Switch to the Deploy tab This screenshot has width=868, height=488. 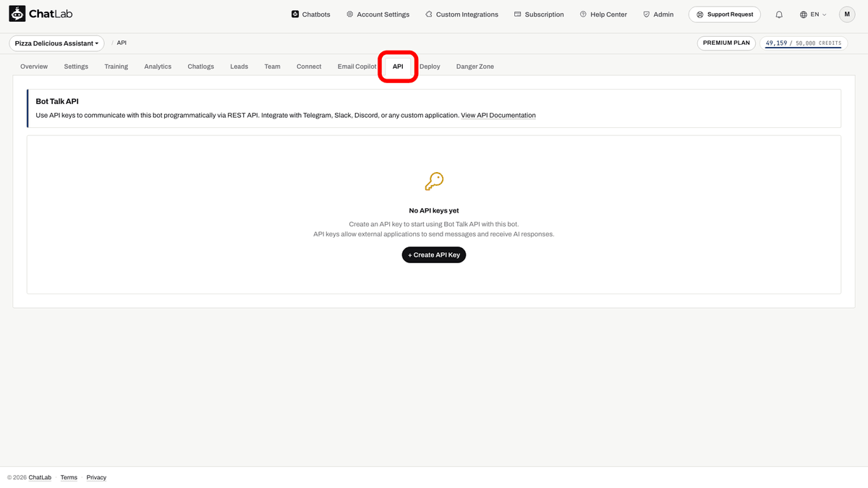pos(430,67)
